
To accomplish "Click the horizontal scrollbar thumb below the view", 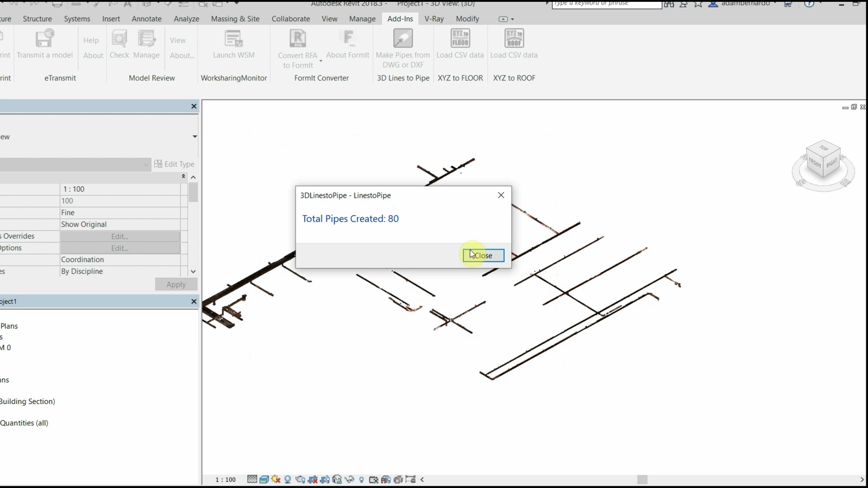I will 642,480.
